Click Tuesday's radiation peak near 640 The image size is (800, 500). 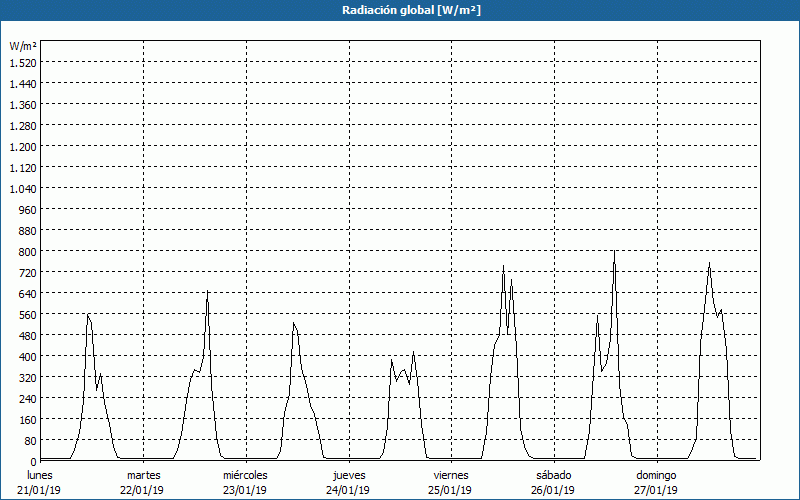(207, 291)
